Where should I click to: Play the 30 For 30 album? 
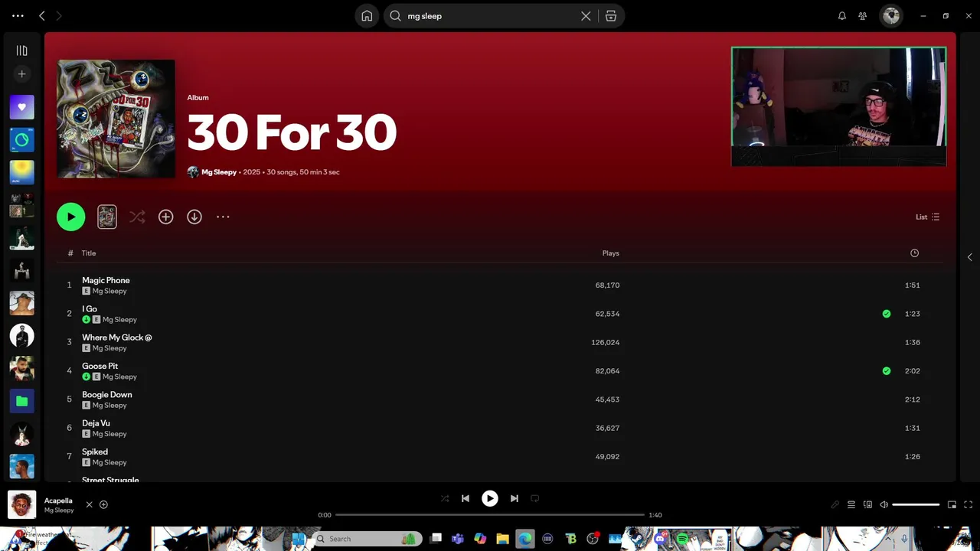[x=70, y=217]
